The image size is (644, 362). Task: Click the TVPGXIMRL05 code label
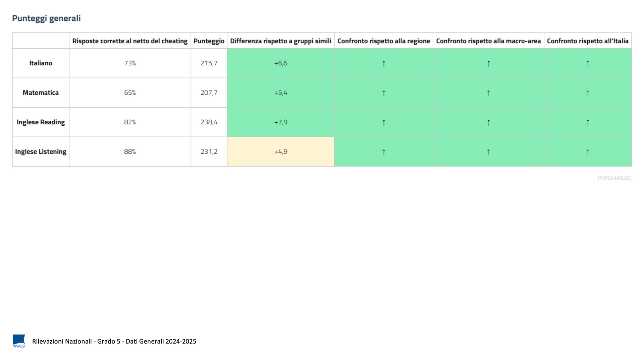[x=614, y=178]
